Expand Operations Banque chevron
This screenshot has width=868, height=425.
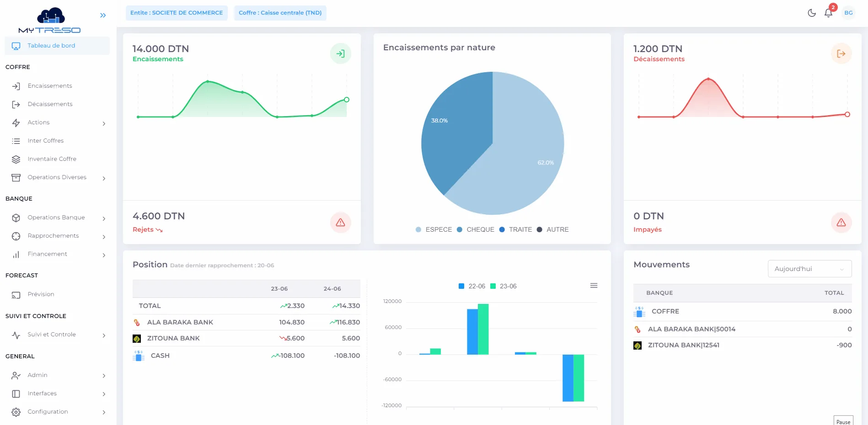pos(104,218)
